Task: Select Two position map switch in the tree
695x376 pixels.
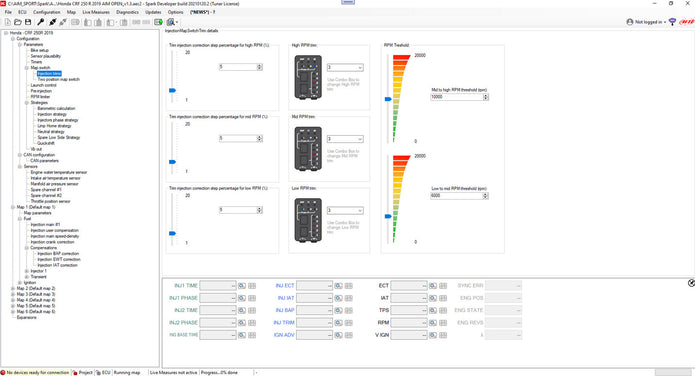Action: click(59, 79)
